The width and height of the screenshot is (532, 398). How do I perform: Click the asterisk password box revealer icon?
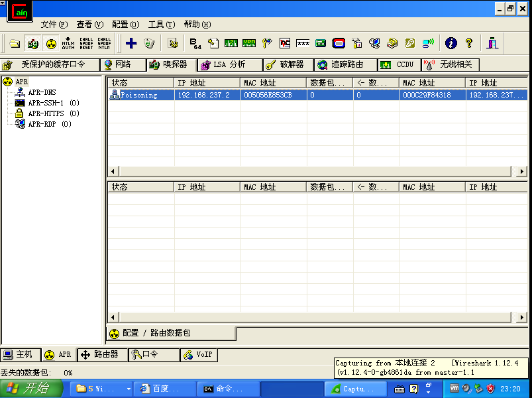tap(303, 43)
